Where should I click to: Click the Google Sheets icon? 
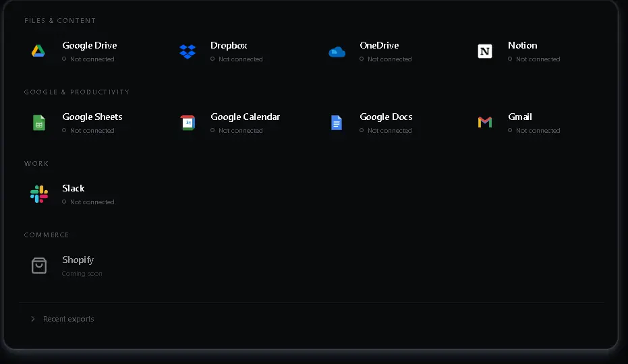tap(39, 123)
